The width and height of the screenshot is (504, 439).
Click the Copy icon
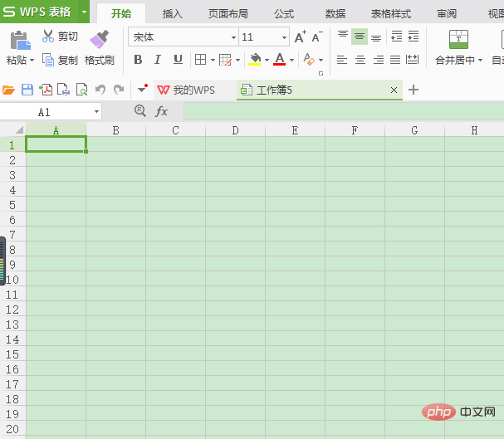[48, 60]
